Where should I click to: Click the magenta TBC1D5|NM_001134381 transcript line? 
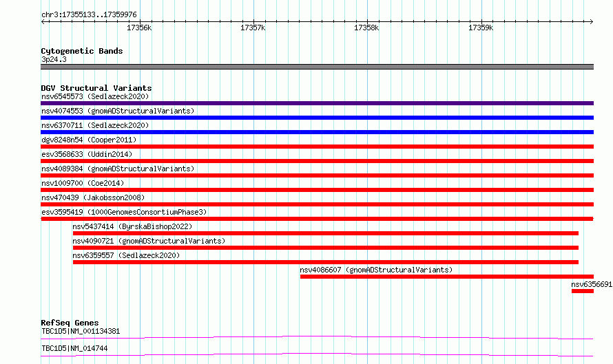click(317, 337)
